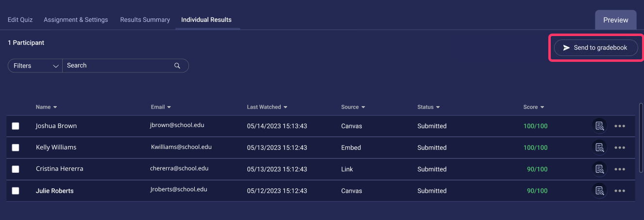The height and width of the screenshot is (220, 644).
Task: Open Kelly Williams' result details icon
Action: click(600, 147)
